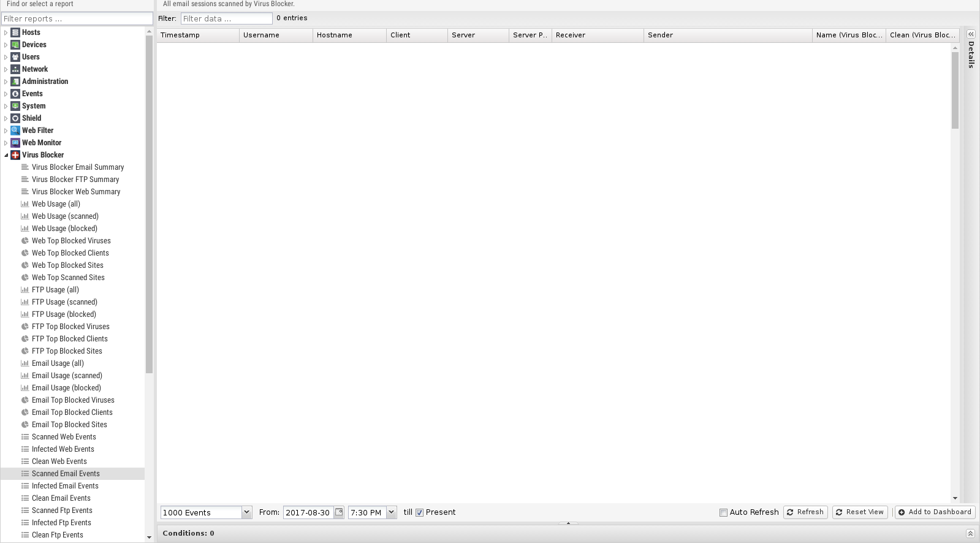Expand the Devices tree node
Image resolution: width=980 pixels, height=543 pixels.
click(x=6, y=45)
